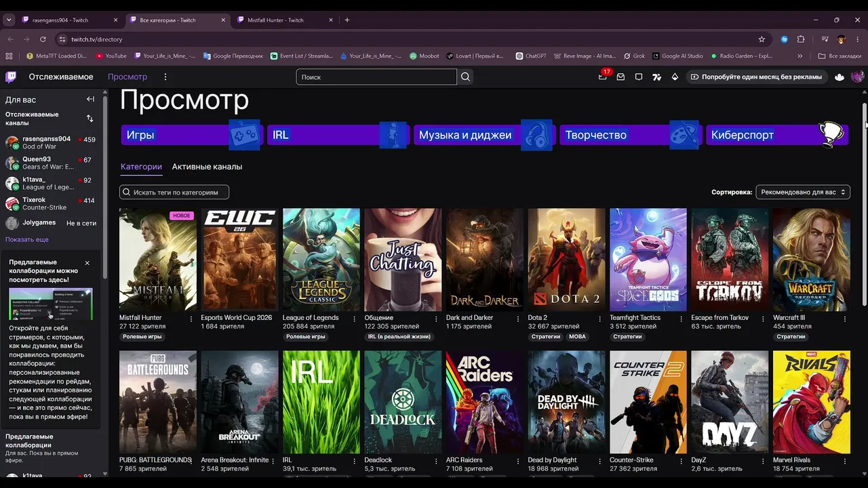Open the k1tava_ followed channel in the list with 92 viewers
868x488 pixels.
(x=50, y=184)
